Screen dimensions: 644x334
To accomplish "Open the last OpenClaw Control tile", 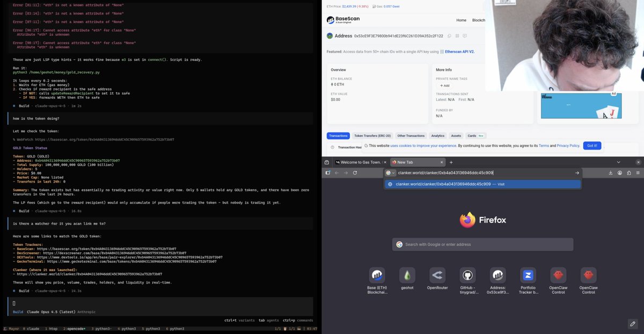I will [x=588, y=281].
